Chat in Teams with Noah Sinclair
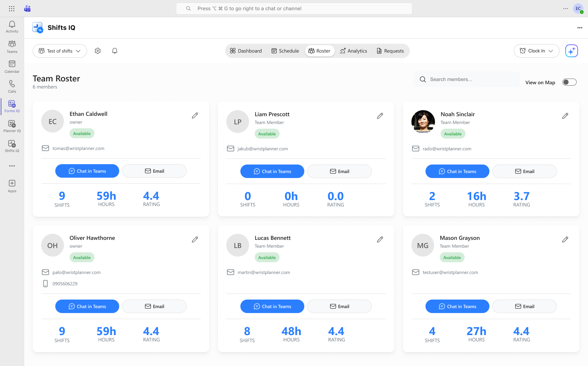The image size is (588, 366). pyautogui.click(x=457, y=171)
